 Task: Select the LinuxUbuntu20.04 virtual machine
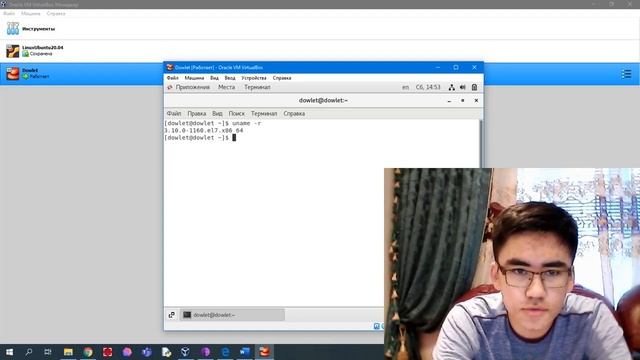tap(320, 51)
